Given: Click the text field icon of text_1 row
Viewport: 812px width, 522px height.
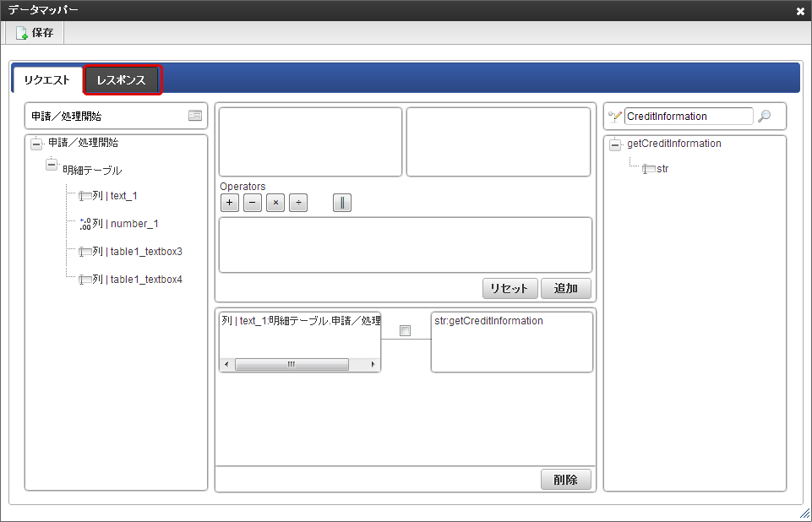Looking at the screenshot, I should tap(85, 196).
